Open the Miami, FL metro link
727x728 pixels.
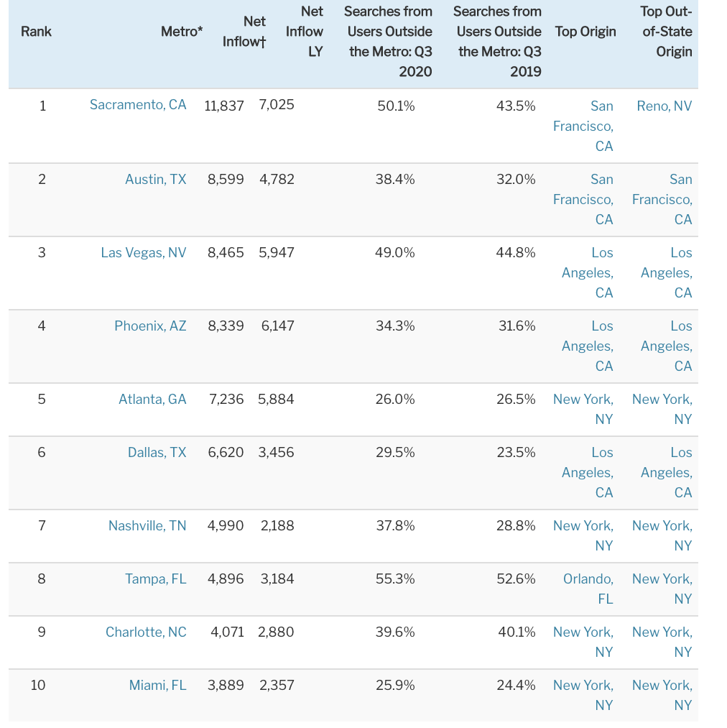(157, 686)
